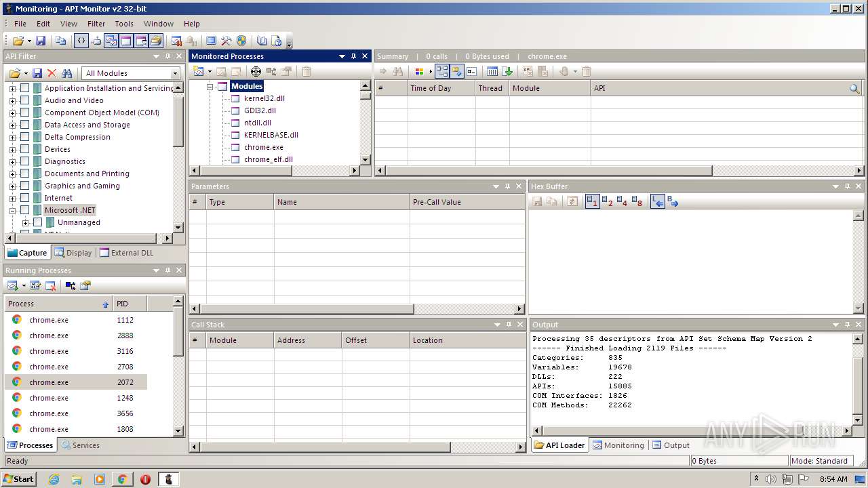Click the Running Processes vertical scrollbar down arrow
Viewport: 868px width, 488px height.
(x=178, y=430)
